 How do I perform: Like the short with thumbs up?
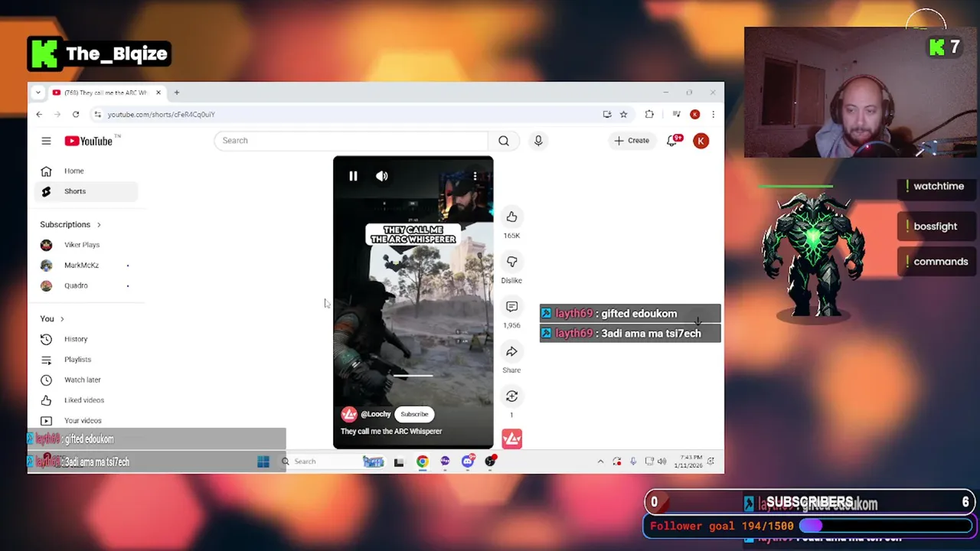click(511, 217)
